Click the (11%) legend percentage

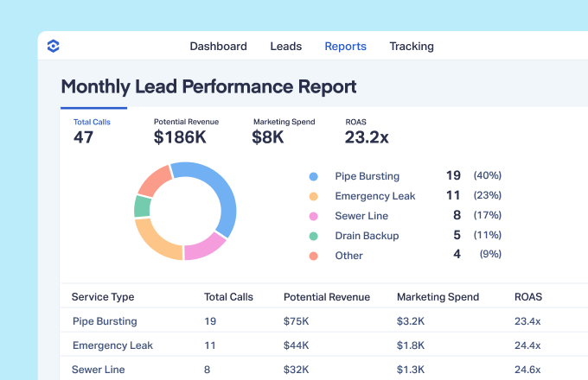click(x=488, y=235)
